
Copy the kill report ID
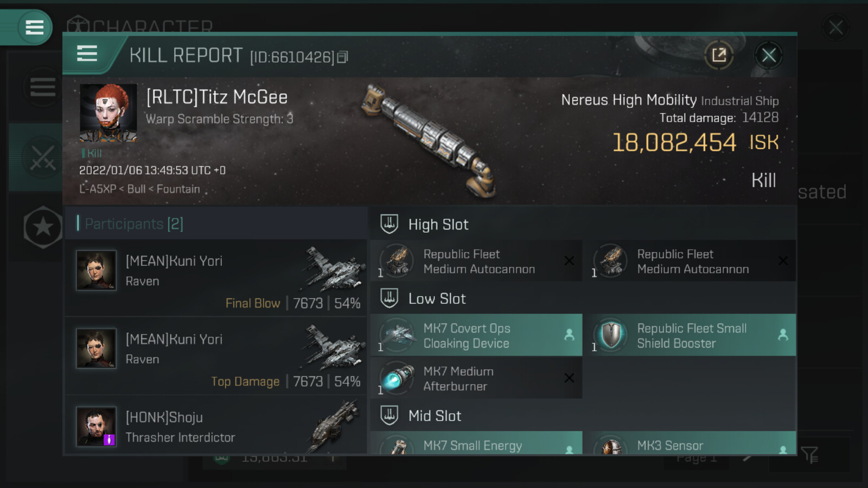(x=342, y=57)
